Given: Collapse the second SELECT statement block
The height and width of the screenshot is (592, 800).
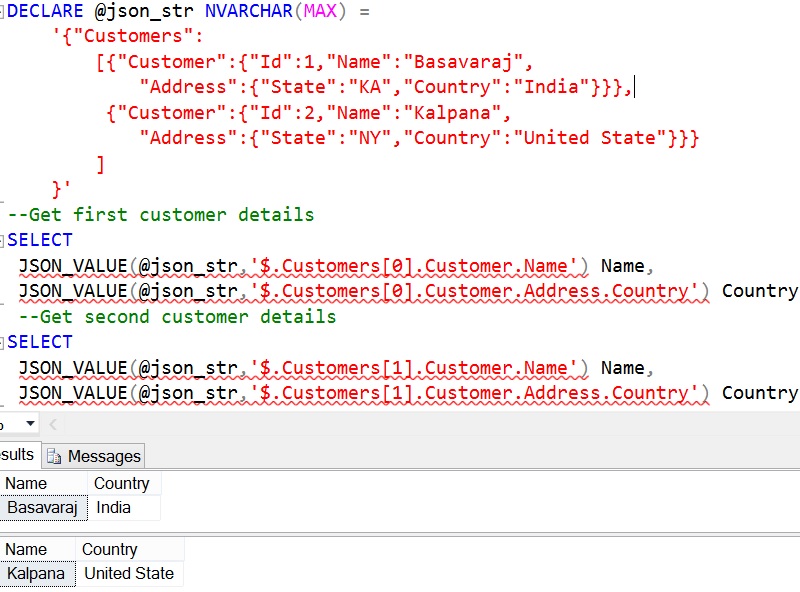Looking at the screenshot, I should click(x=2, y=343).
